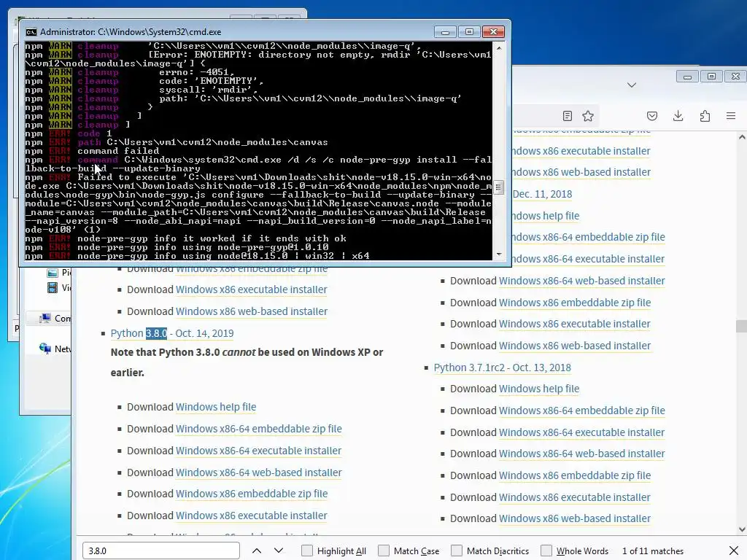Open x86-64 web-based installer link under Python 3.8.0
The width and height of the screenshot is (747, 560).
[x=259, y=472]
